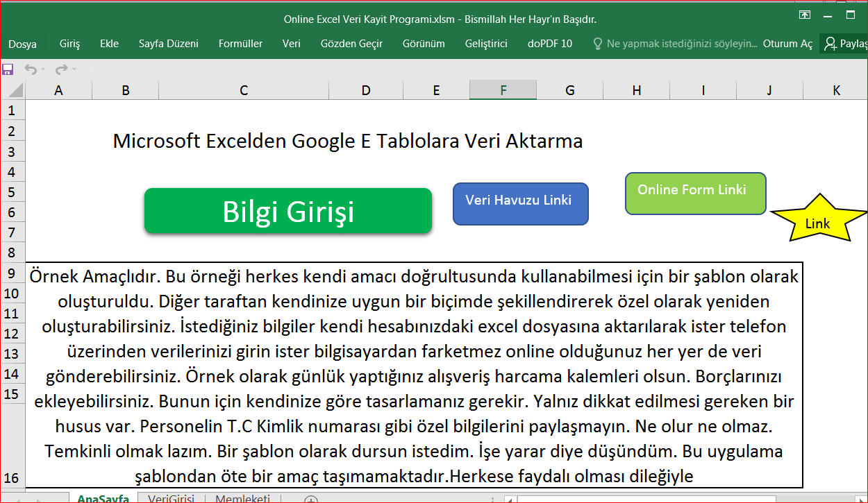868x503 pixels.
Task: Select column B header
Action: point(125,90)
